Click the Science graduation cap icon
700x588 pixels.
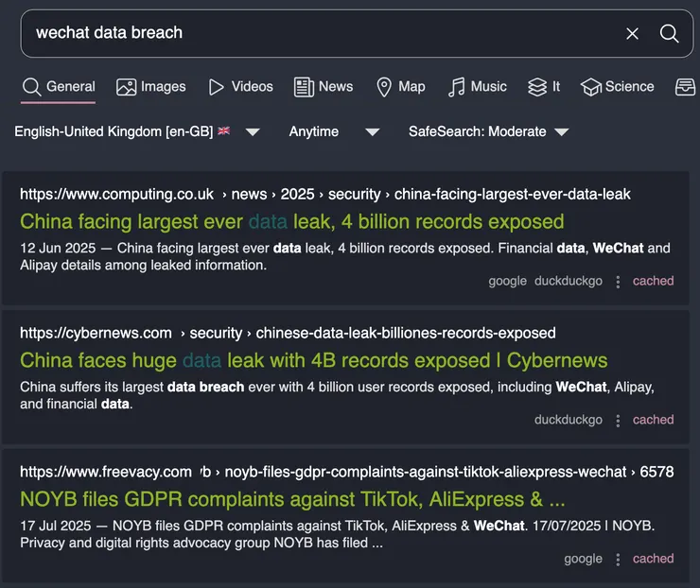coord(591,87)
